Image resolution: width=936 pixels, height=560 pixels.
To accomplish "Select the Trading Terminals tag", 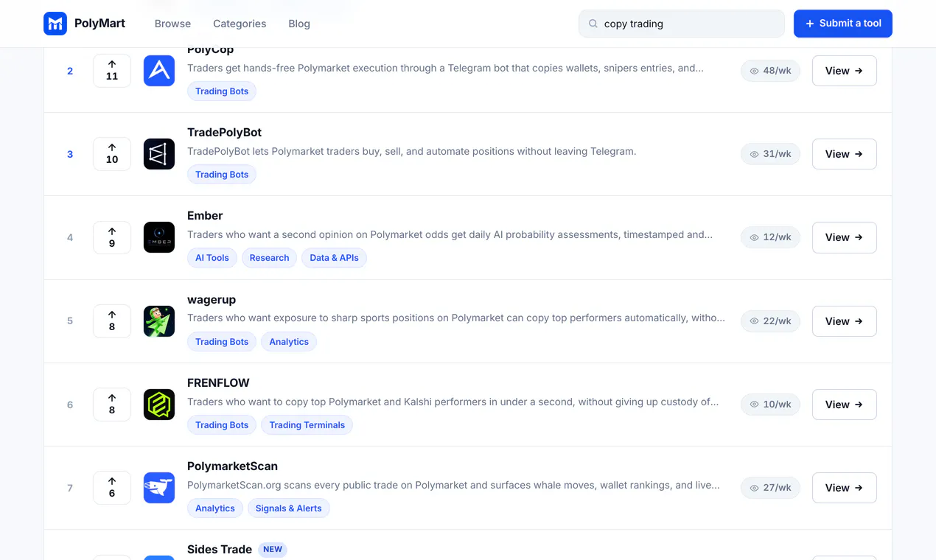I will coord(307,425).
